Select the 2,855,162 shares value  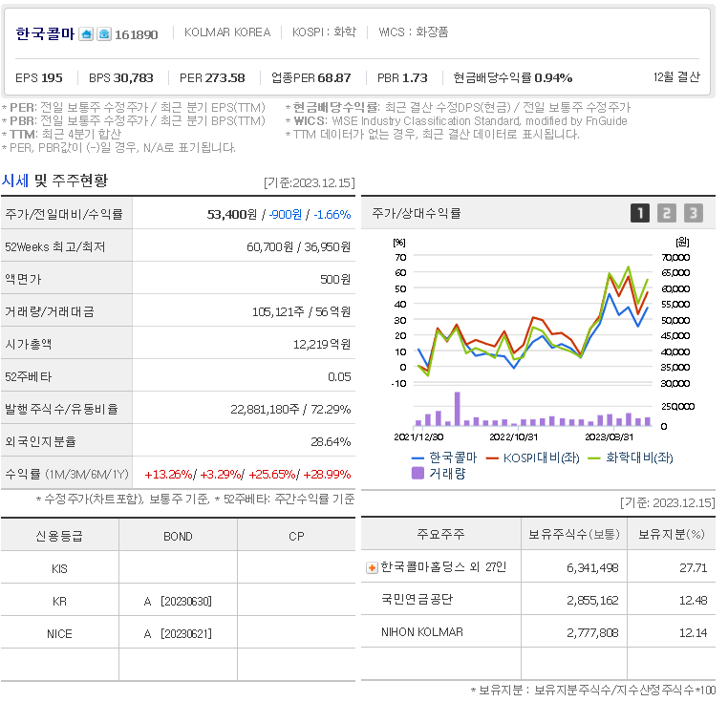(x=592, y=600)
